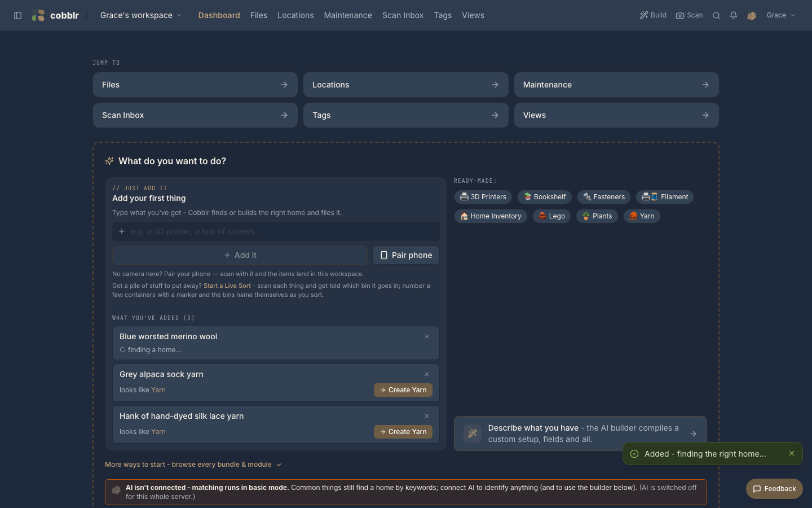This screenshot has width=812, height=508.
Task: Jump to the Scan Inbox card
Action: pos(195,115)
